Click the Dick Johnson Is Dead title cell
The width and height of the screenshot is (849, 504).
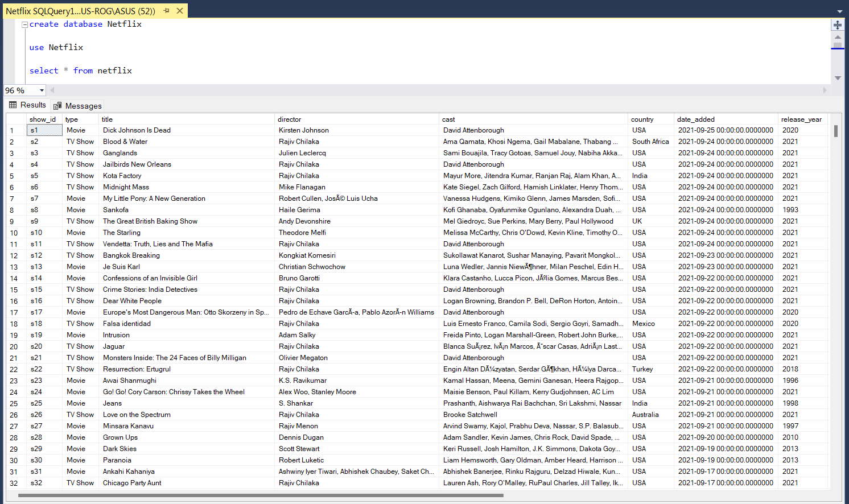click(x=187, y=130)
